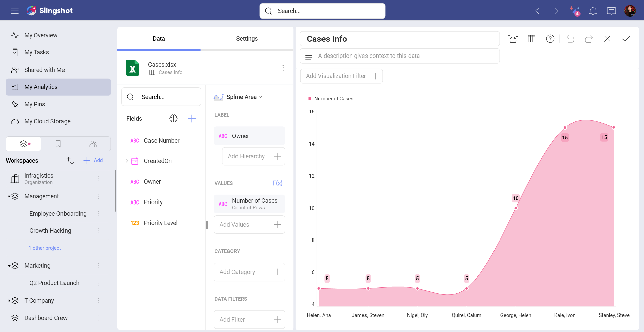Click Add Filter under Data Filters

point(249,320)
